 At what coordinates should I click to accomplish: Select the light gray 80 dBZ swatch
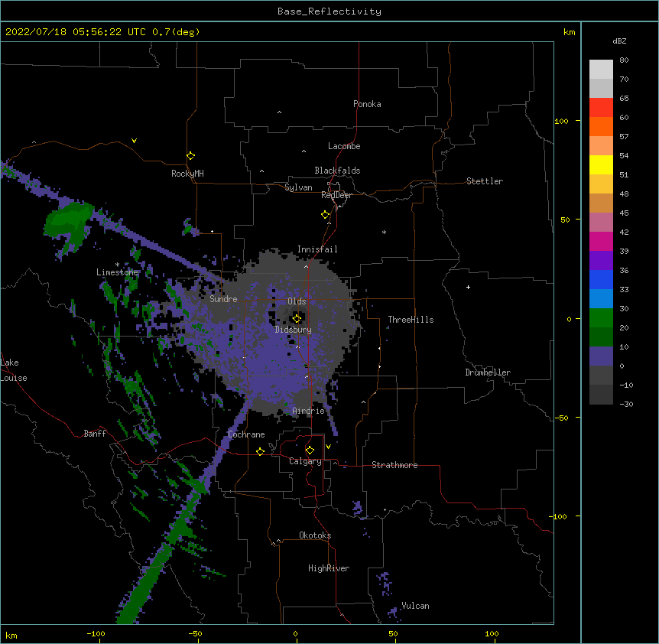601,69
